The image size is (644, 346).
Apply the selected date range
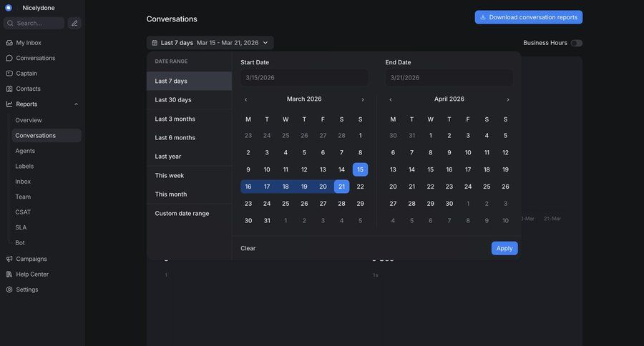(504, 248)
